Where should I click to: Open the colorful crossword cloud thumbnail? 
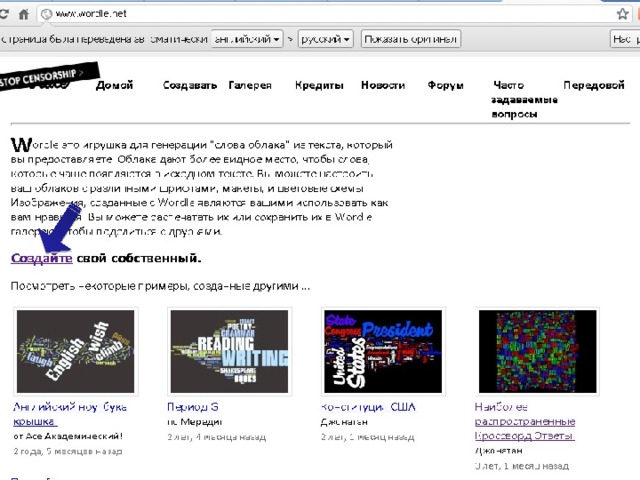pos(538,351)
